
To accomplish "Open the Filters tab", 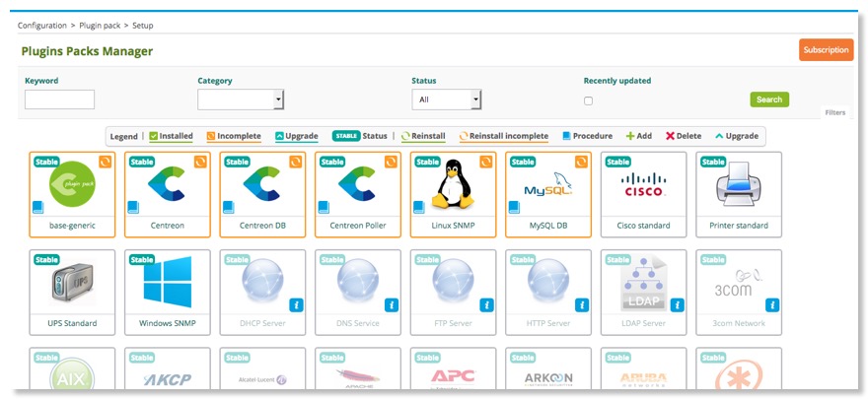I will (x=834, y=113).
